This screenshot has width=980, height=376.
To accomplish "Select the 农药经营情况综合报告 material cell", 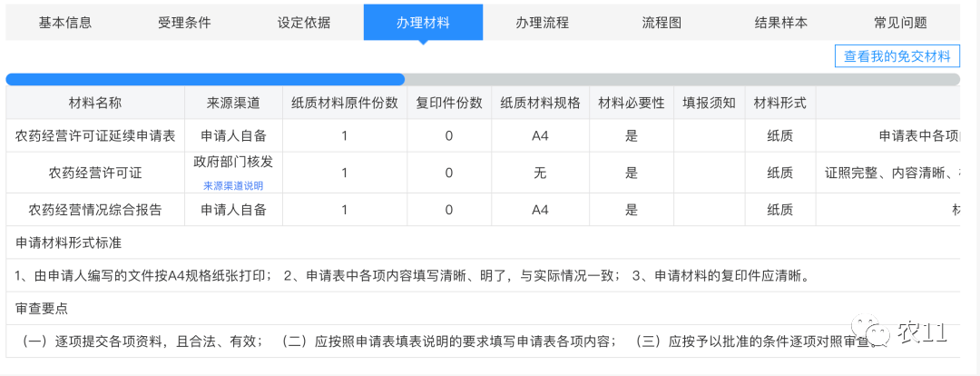I will [95, 210].
